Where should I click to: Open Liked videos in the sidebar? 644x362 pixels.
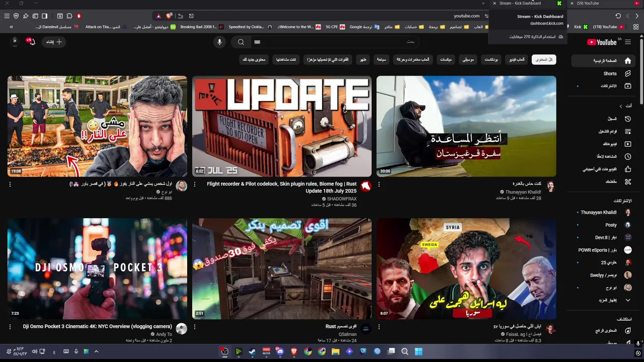(x=604, y=169)
